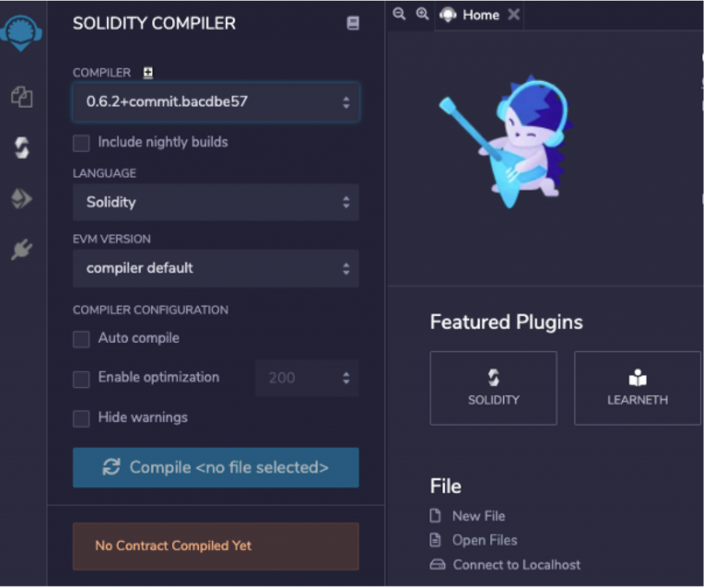Switch to the Home tab
This screenshot has width=704, height=588.
[x=480, y=15]
